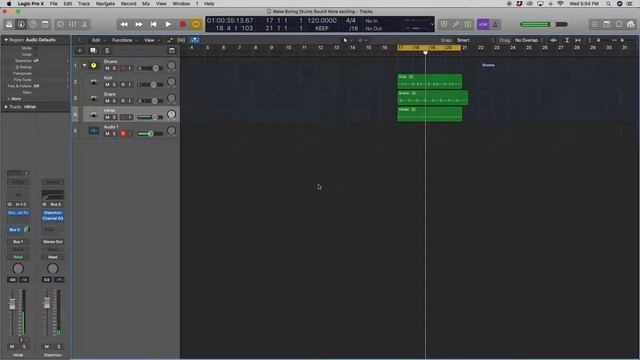Go to beginning transport button

153,24
